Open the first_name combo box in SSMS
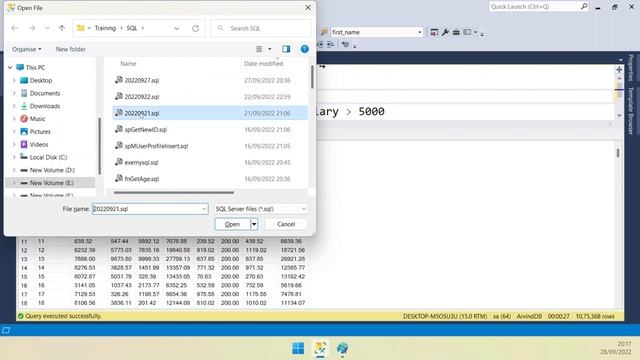The width and height of the screenshot is (640, 360). click(x=420, y=32)
